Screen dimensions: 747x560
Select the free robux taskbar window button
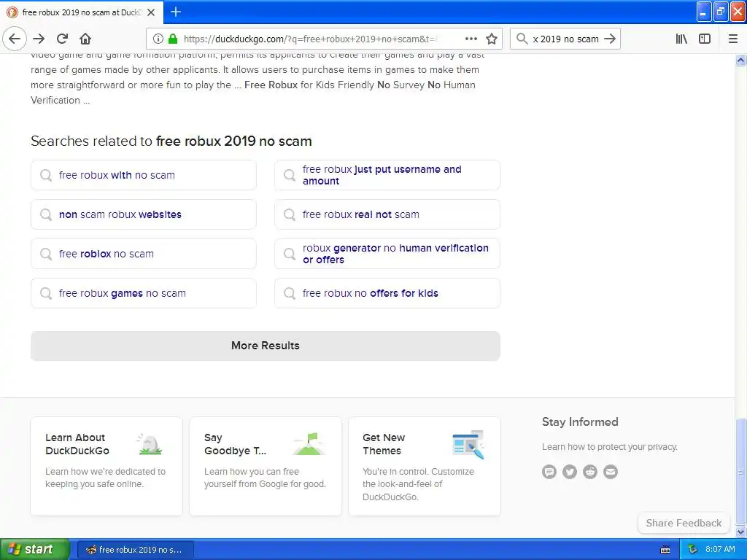135,550
